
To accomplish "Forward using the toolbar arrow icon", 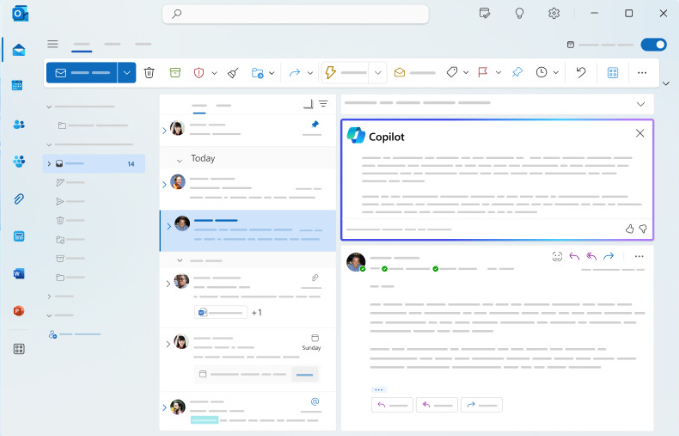I will click(294, 73).
